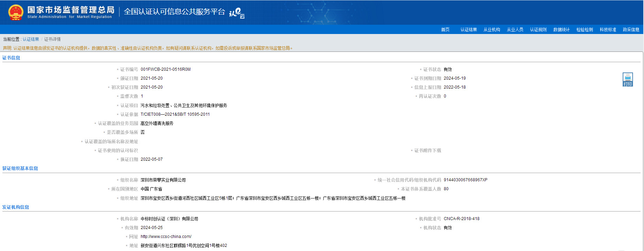Click issuer name 中标时创认证（深圳）有限公司

[169, 219]
